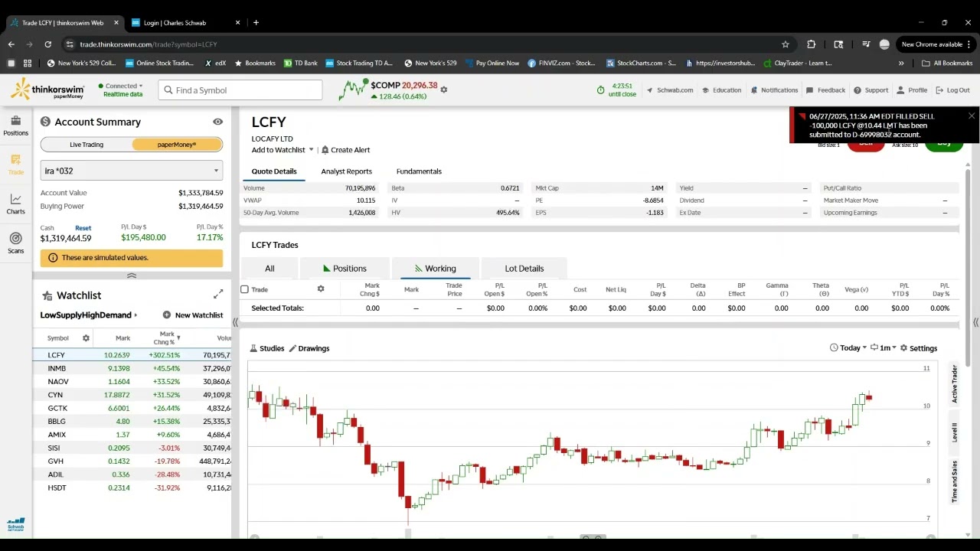Open Time and Sales side tab
The height and width of the screenshot is (551, 980).
pos(954,481)
